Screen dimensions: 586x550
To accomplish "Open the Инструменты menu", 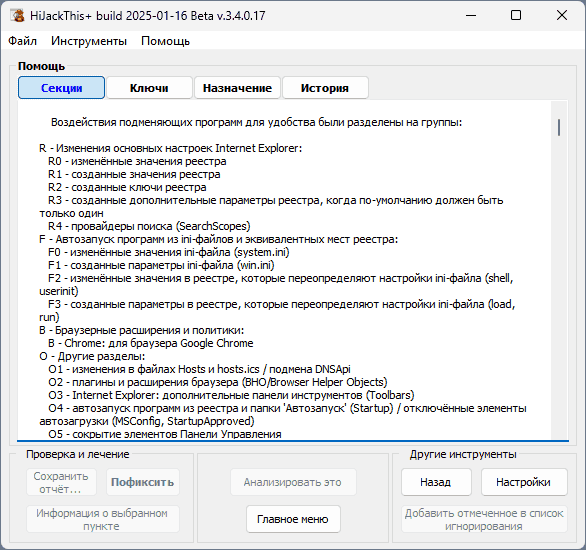I will point(89,41).
